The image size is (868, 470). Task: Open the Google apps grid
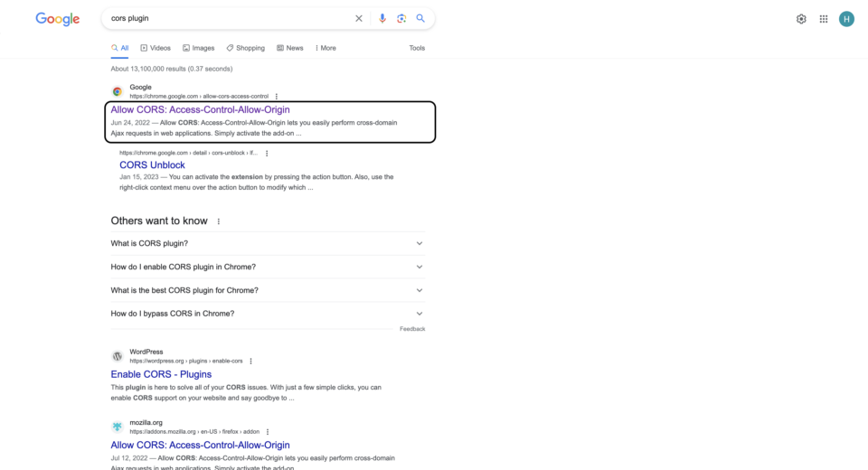824,19
